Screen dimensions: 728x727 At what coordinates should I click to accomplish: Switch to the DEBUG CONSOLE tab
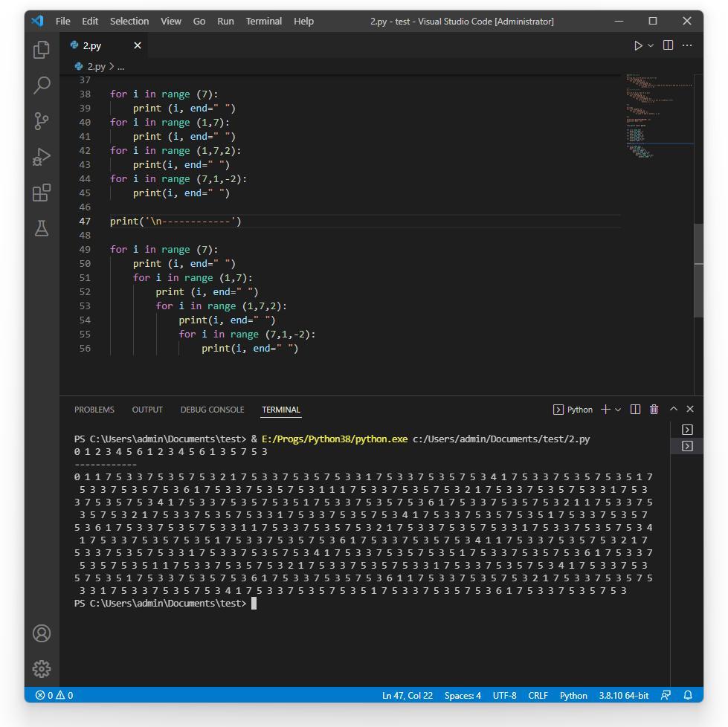(212, 410)
